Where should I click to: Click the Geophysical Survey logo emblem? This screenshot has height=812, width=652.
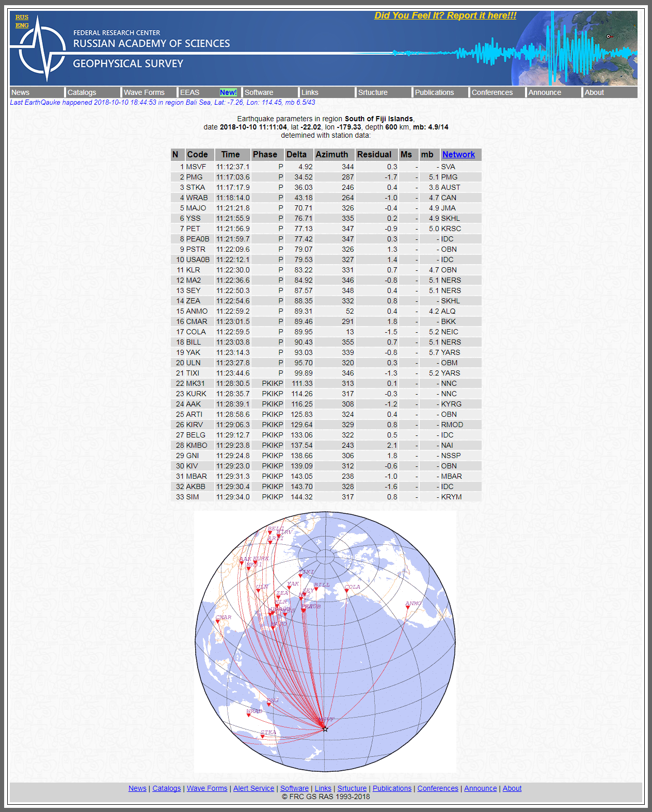pos(42,48)
